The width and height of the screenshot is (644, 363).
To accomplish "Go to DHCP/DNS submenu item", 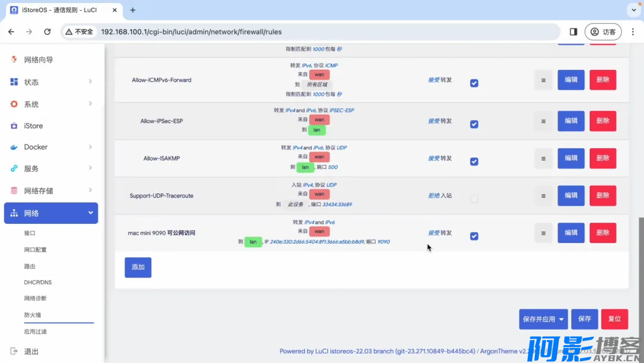I will 38,282.
